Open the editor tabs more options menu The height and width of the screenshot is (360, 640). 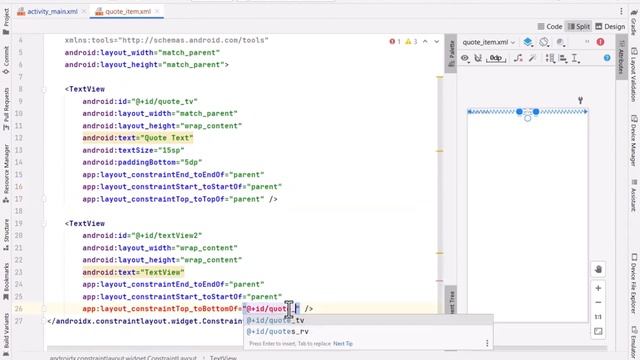click(x=621, y=11)
